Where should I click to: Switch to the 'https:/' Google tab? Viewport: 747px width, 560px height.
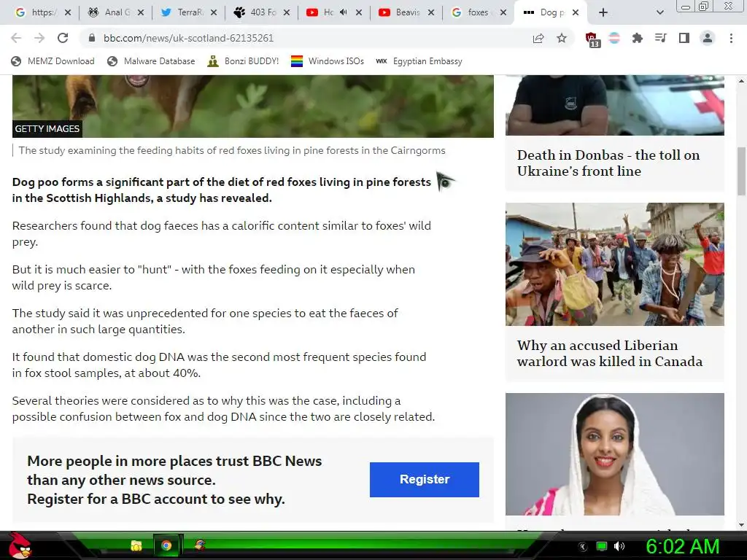coord(42,12)
